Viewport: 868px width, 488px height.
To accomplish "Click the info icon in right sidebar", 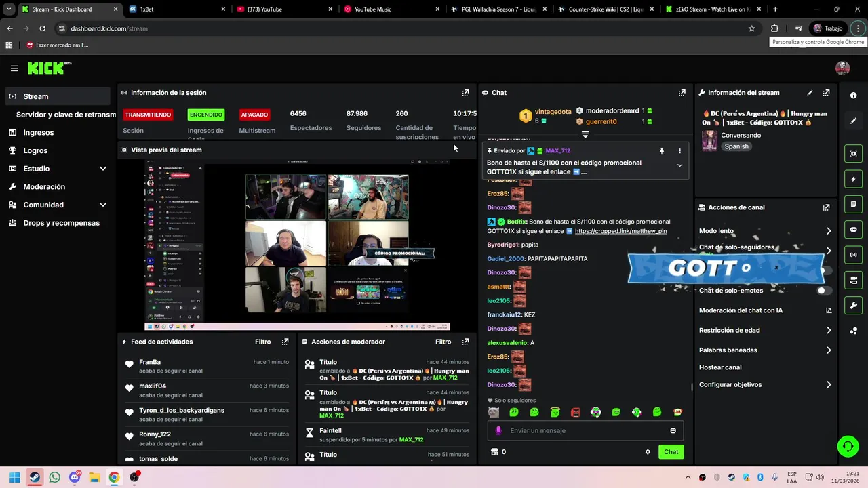I will pyautogui.click(x=853, y=96).
